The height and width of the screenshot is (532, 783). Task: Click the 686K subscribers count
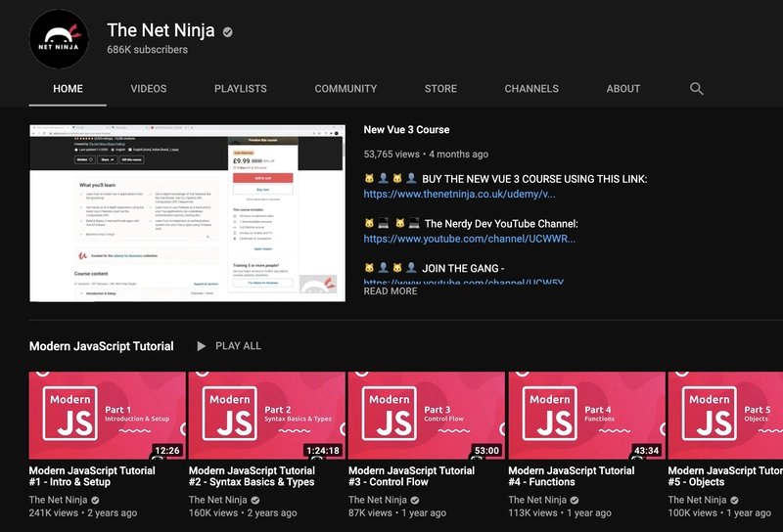tap(148, 50)
